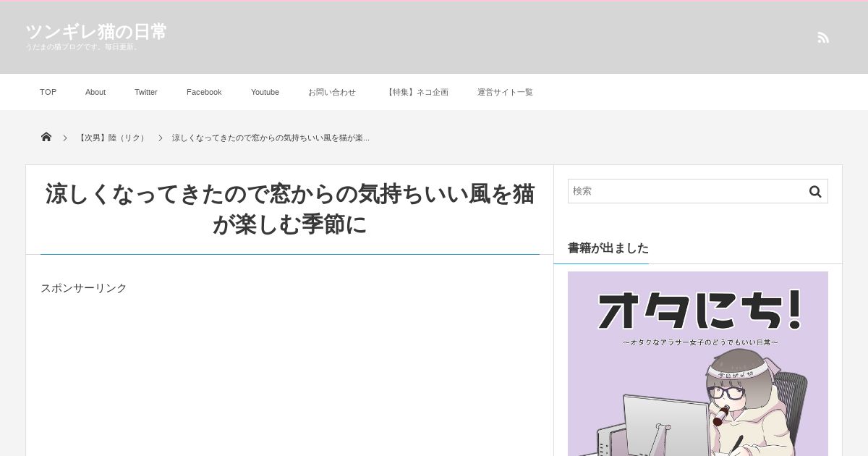
Task: Open breadcrumb category 【次男】陸（リク）
Action: 112,138
